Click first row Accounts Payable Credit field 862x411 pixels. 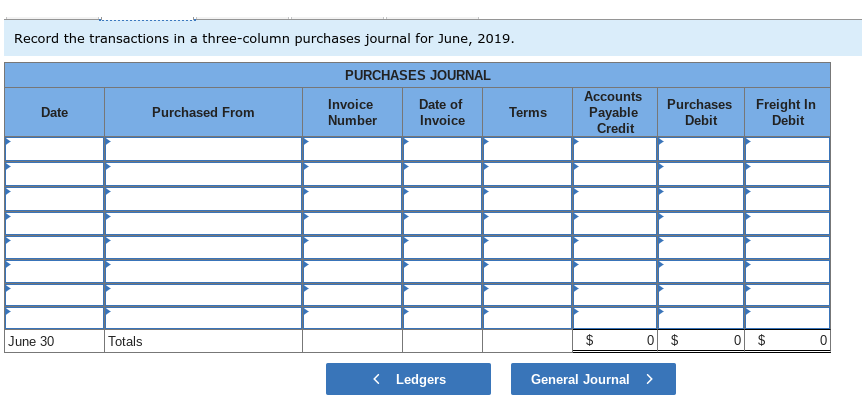click(x=615, y=149)
